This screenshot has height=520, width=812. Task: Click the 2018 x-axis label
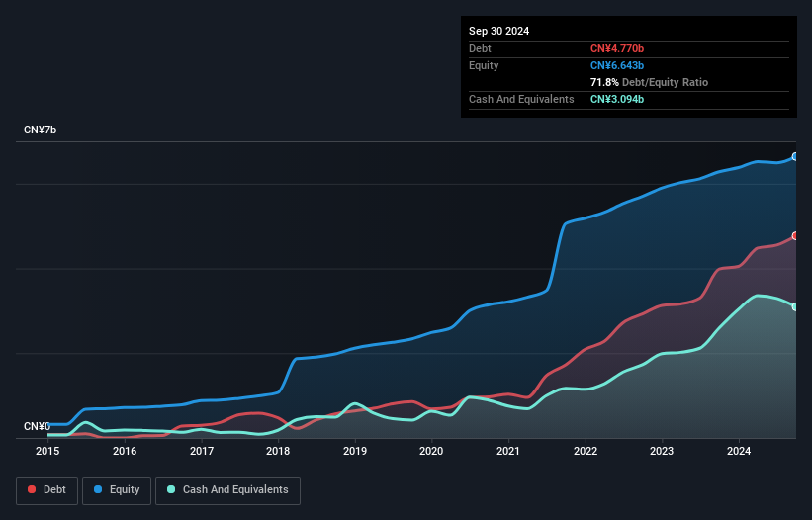click(278, 451)
